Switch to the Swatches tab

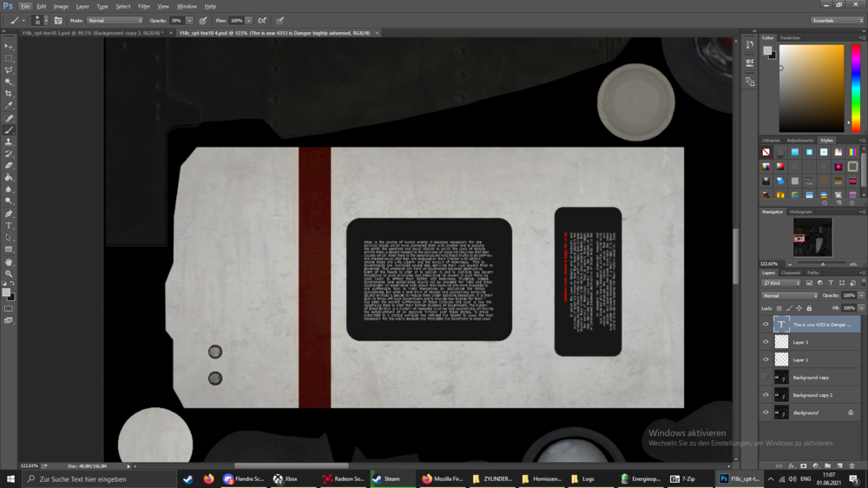790,38
